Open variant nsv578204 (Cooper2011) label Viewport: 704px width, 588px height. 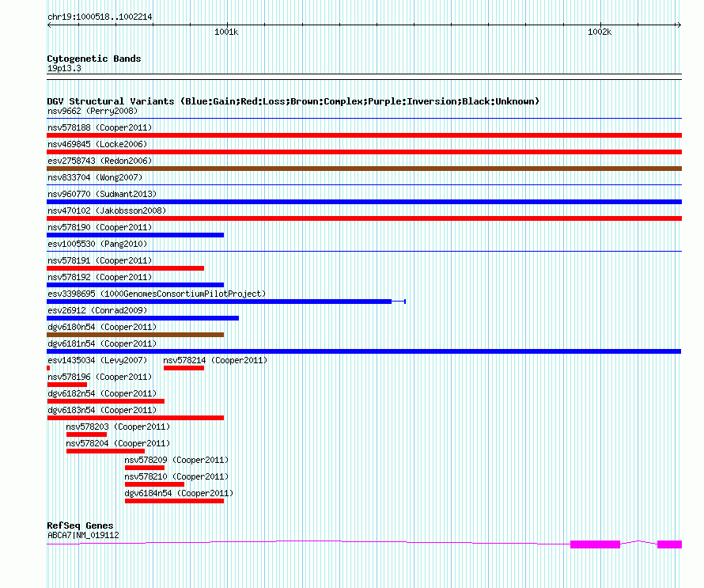pos(118,443)
